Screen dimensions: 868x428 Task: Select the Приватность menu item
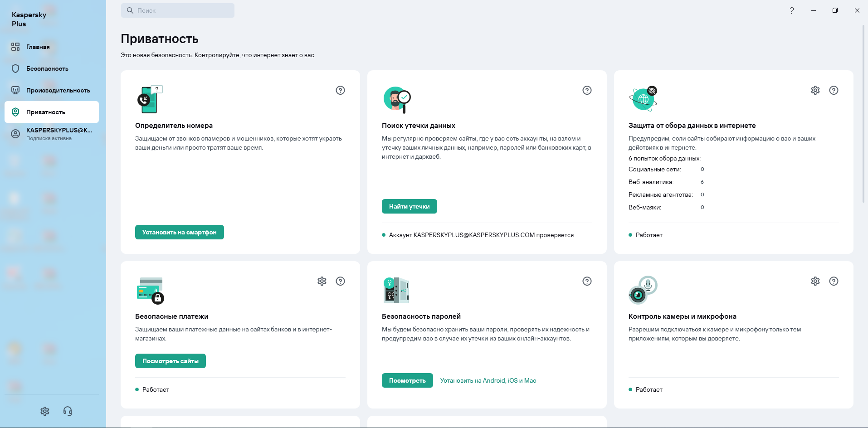(x=52, y=112)
